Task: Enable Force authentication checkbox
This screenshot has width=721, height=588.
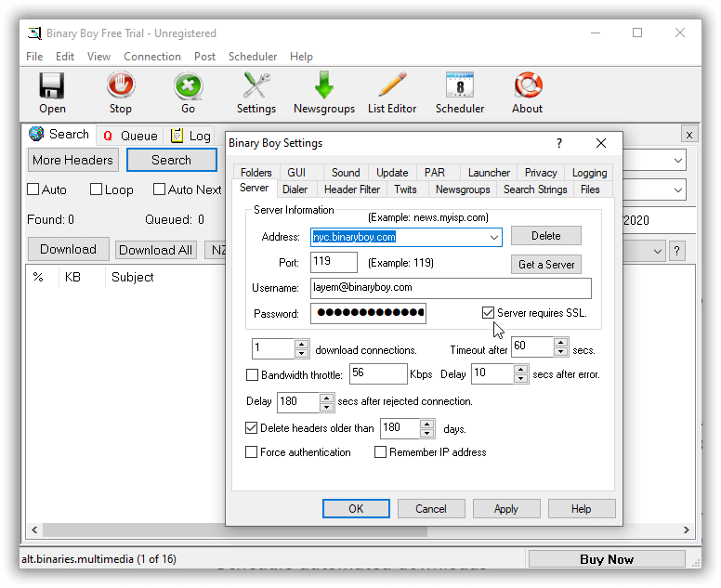Action: coord(251,452)
